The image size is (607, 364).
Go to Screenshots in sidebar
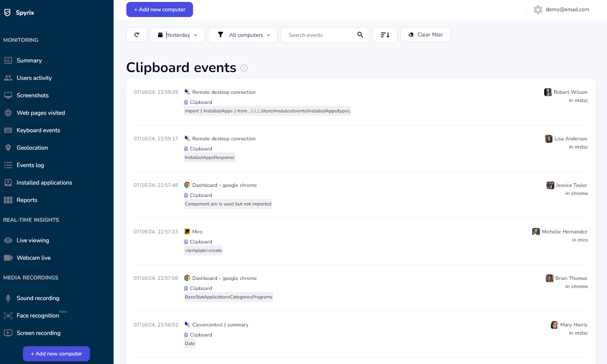pyautogui.click(x=33, y=95)
